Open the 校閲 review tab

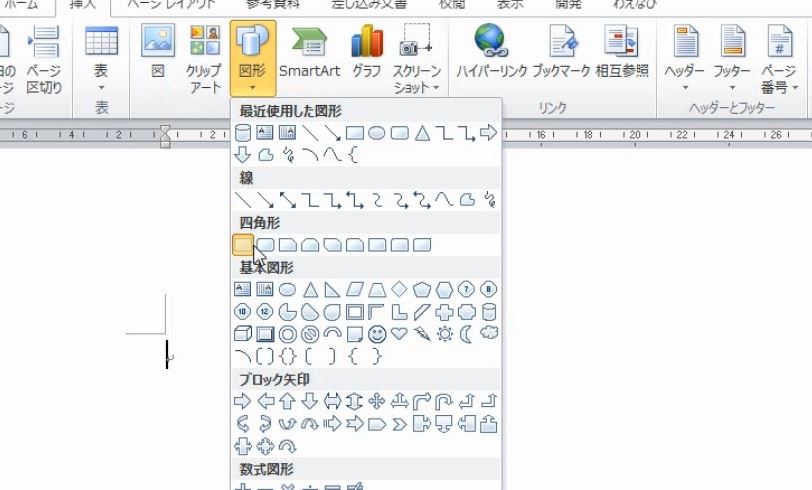click(452, 5)
